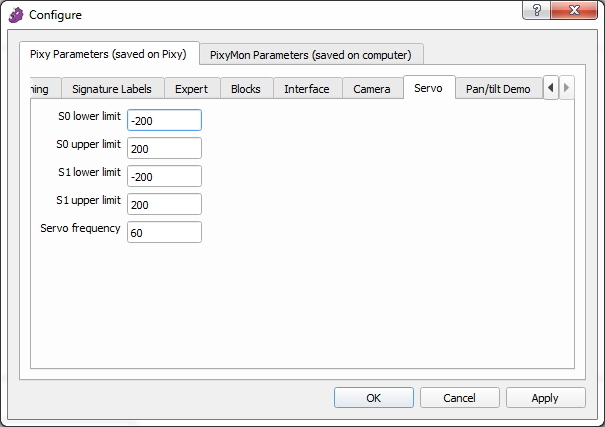605x427 pixels.
Task: Apply the servo settings
Action: point(545,397)
